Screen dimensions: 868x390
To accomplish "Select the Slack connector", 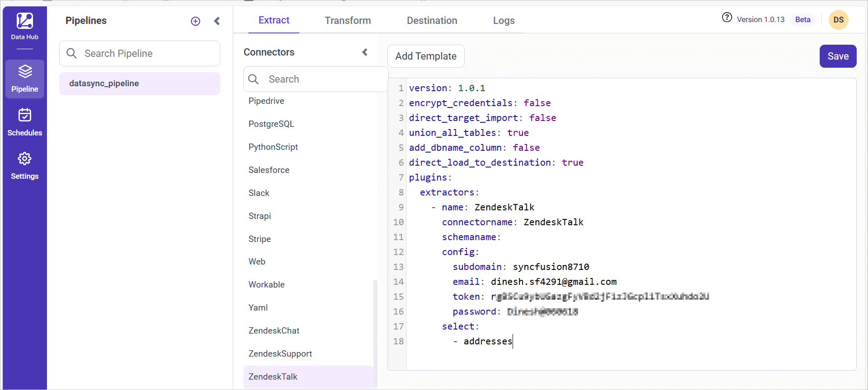I will [259, 193].
